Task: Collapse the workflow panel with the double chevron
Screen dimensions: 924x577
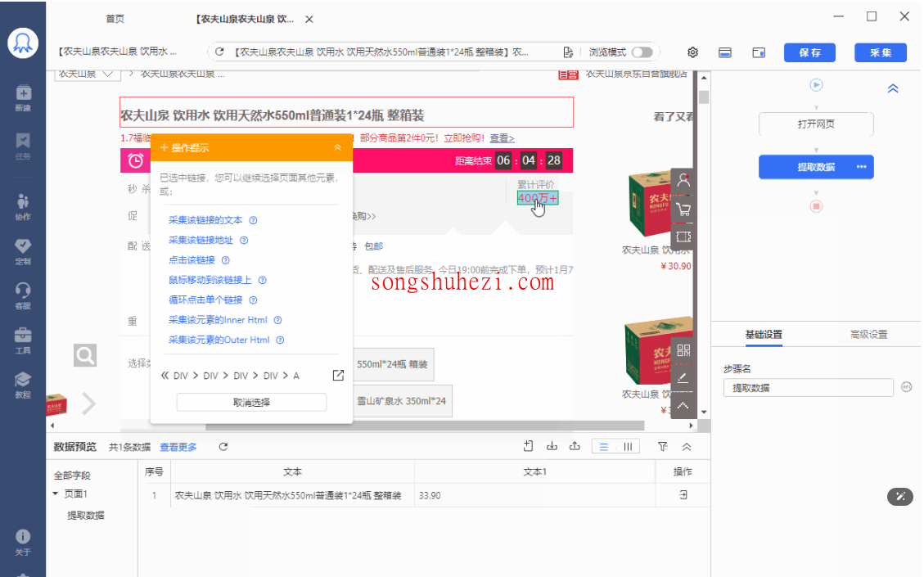Action: (x=893, y=88)
